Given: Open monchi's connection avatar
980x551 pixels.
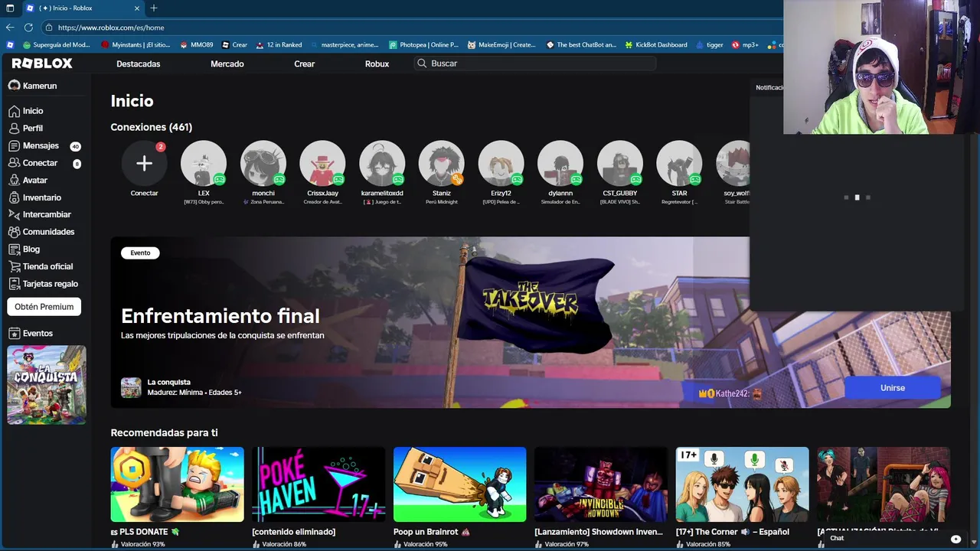Looking at the screenshot, I should [263, 163].
